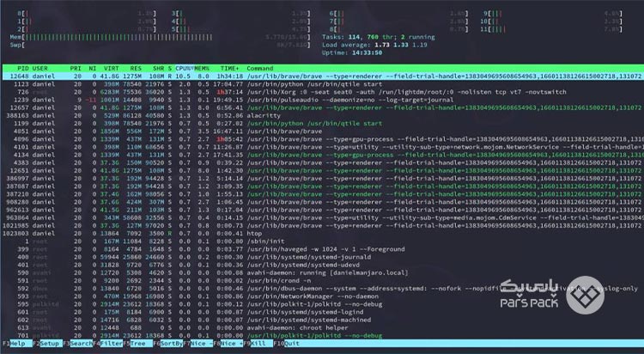Select the dbus-daemon process row
Screen dimensions: 644x354
[x=323, y=288]
